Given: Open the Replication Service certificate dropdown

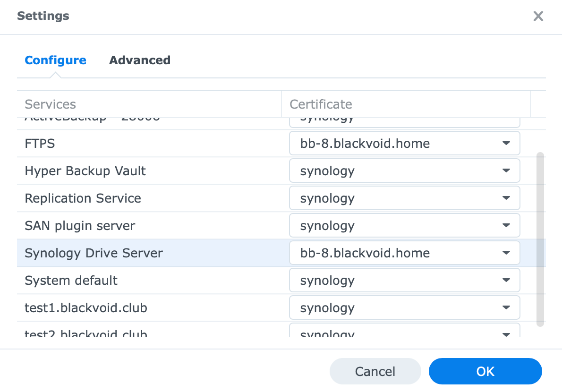Looking at the screenshot, I should pyautogui.click(x=405, y=198).
